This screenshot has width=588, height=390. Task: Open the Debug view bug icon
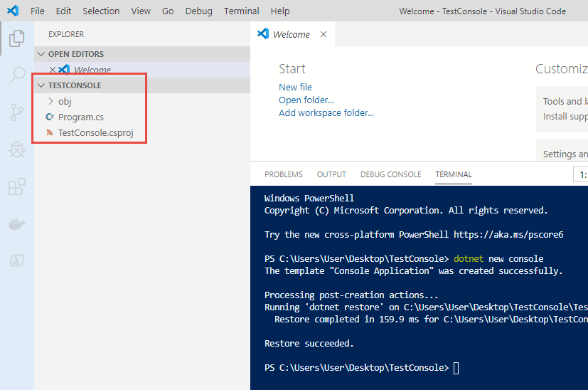[17, 149]
